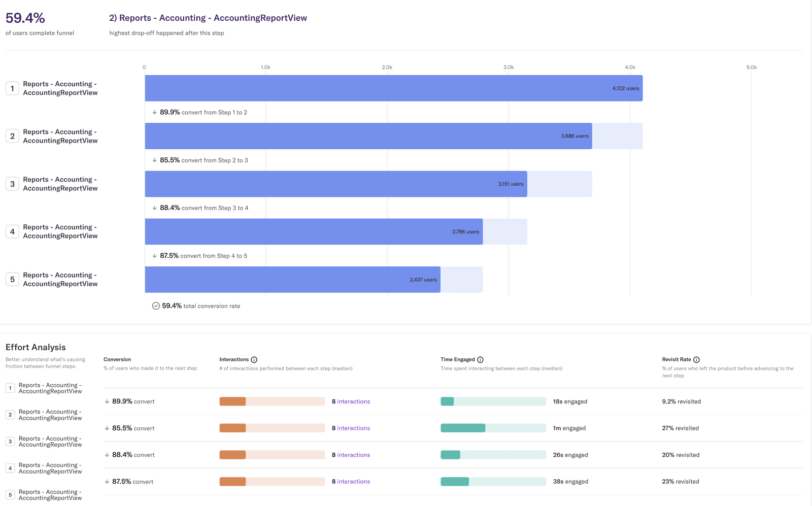Select step 4 label in Effort Analysis list
Viewport: 812px width, 506px height.
point(50,468)
